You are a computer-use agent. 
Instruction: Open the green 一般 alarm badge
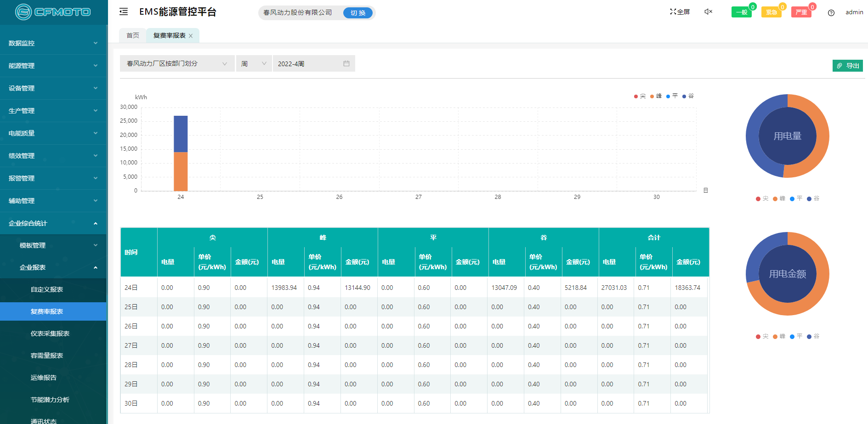[x=741, y=12]
